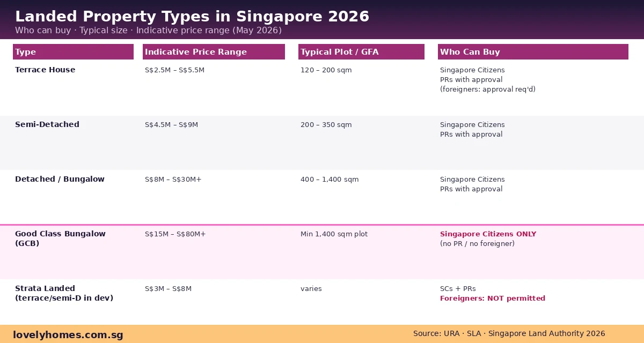Click 'Singapore Citizens' in Semi-Detached row
Viewport: 644px width, 343px height.
pos(472,125)
